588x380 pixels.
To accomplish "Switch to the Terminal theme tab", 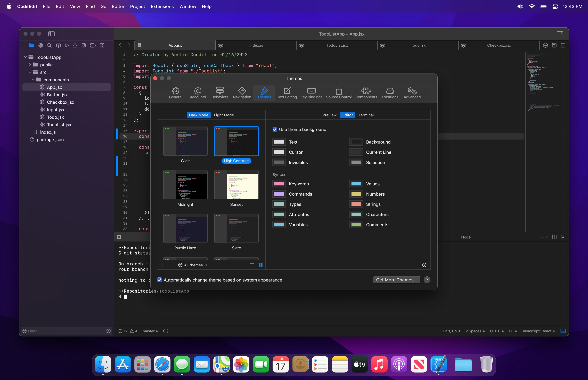I will [366, 115].
